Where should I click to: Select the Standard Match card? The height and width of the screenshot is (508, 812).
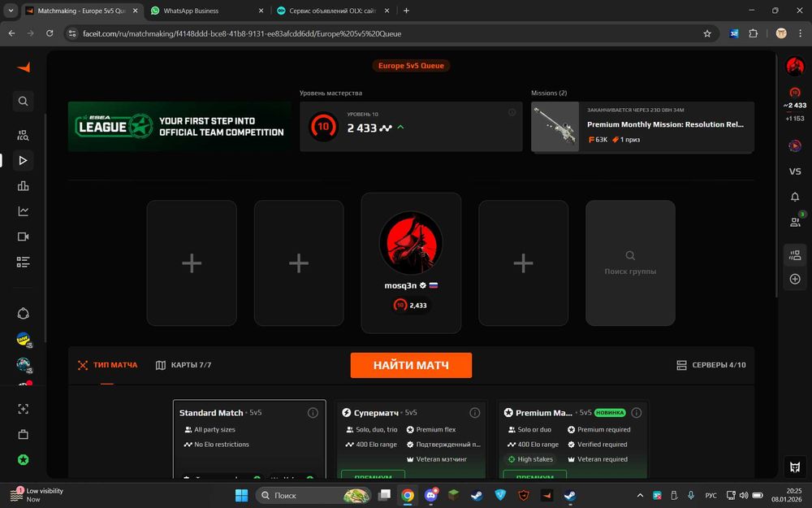pos(249,439)
